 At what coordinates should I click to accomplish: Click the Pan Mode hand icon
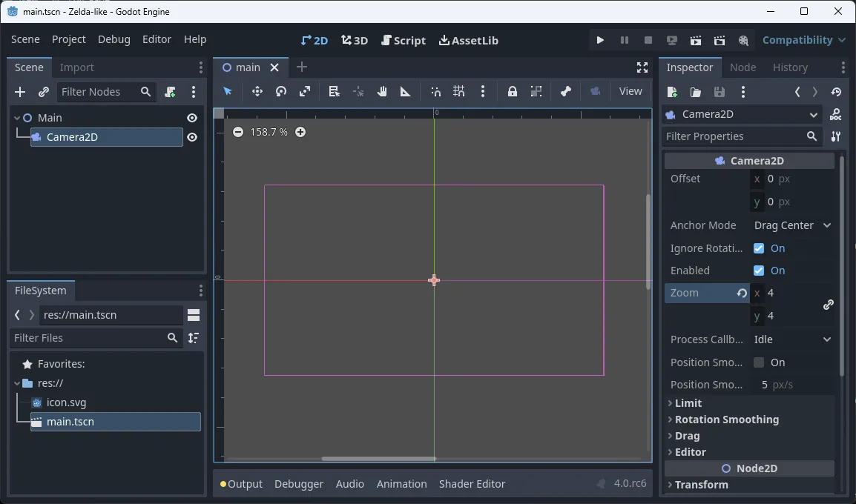point(382,91)
